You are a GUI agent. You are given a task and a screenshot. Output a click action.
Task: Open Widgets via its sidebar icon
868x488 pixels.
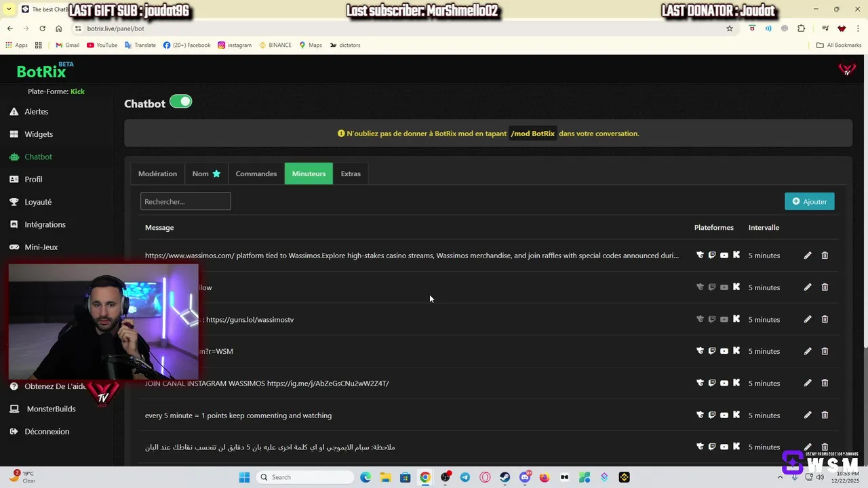[x=14, y=134]
